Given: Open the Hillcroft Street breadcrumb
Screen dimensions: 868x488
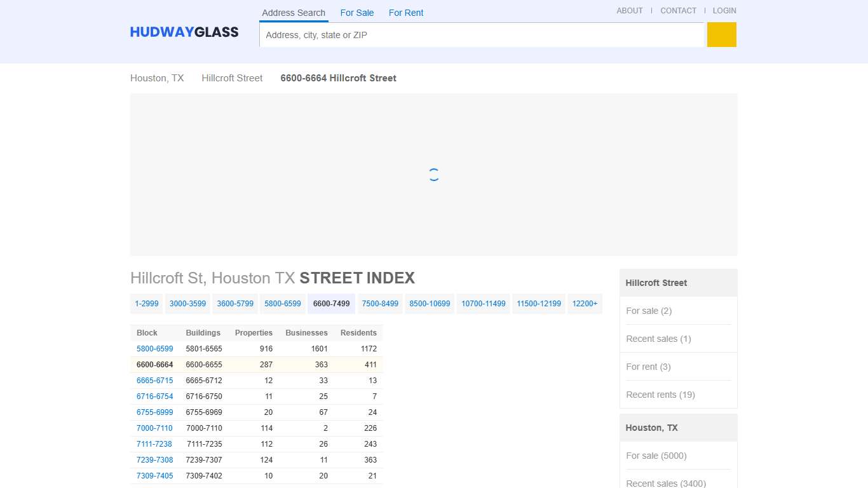Looking at the screenshot, I should (231, 78).
